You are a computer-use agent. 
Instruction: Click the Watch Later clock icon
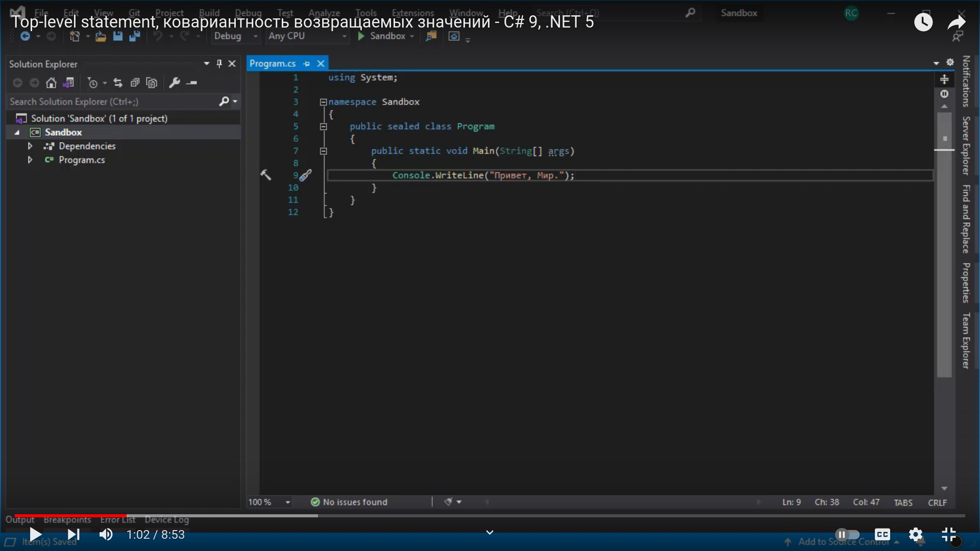coord(923,22)
